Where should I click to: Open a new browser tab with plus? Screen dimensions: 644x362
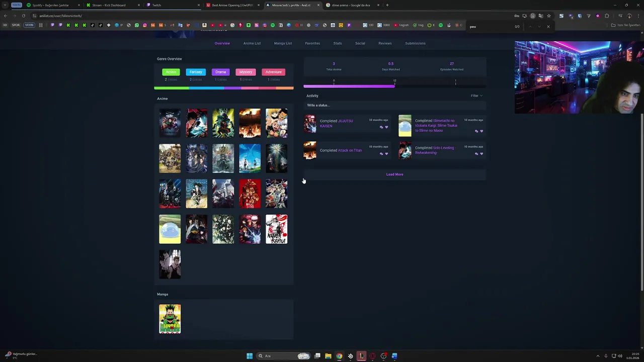tap(387, 5)
